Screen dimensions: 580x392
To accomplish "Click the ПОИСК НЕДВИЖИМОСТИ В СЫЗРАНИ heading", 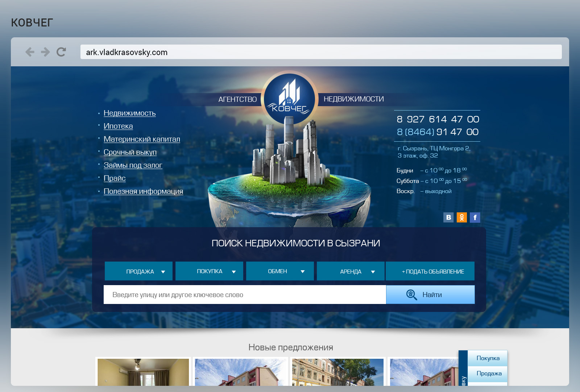I will 296,243.
